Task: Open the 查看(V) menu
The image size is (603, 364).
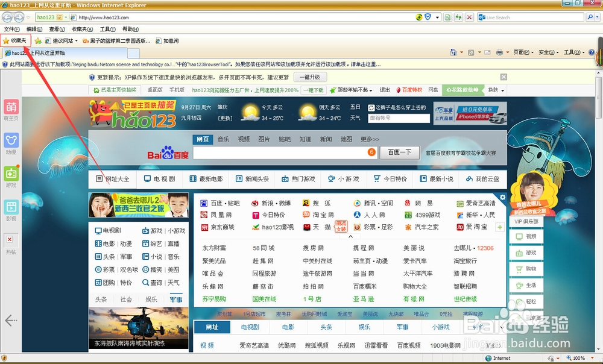Action: tap(57, 29)
